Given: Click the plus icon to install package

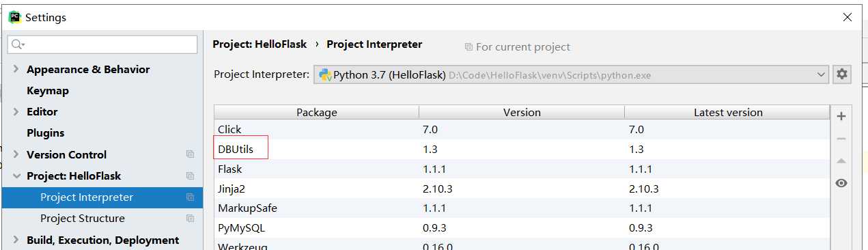Looking at the screenshot, I should [841, 117].
